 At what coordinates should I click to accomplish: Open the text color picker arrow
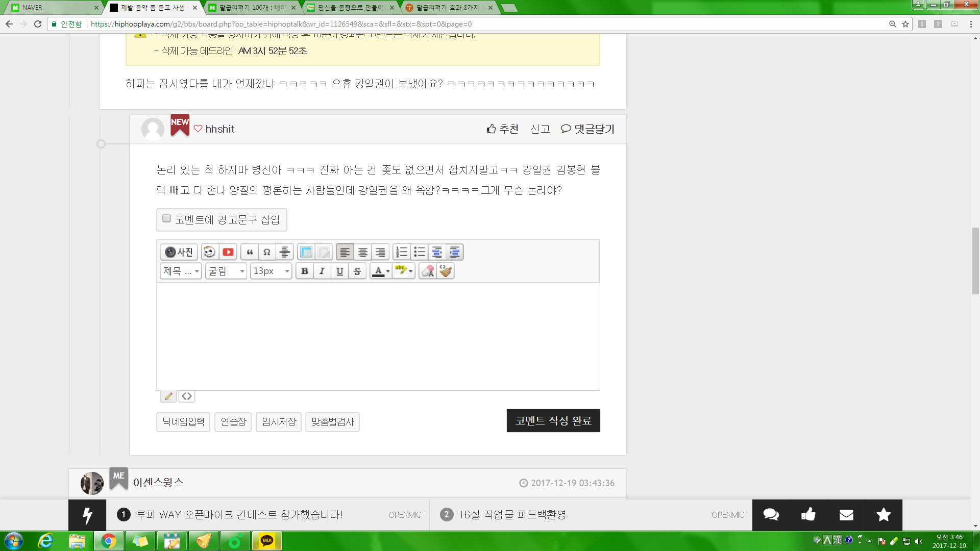point(388,271)
